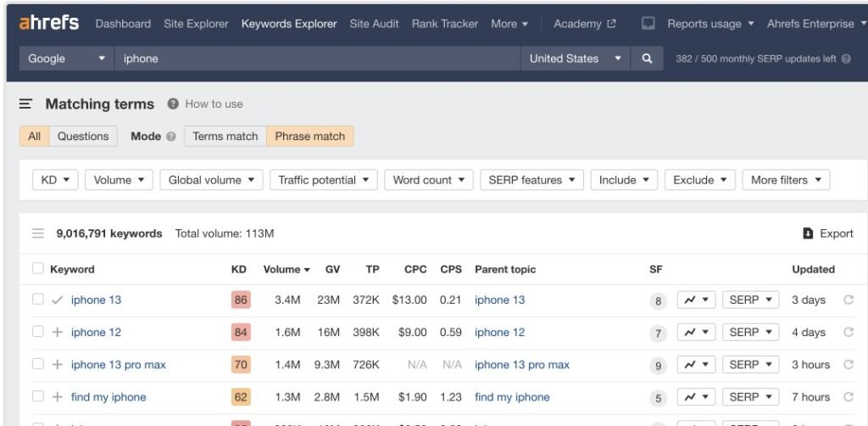The width and height of the screenshot is (868, 426).
Task: Click the red KD 86 difficulty badge
Action: tap(241, 300)
